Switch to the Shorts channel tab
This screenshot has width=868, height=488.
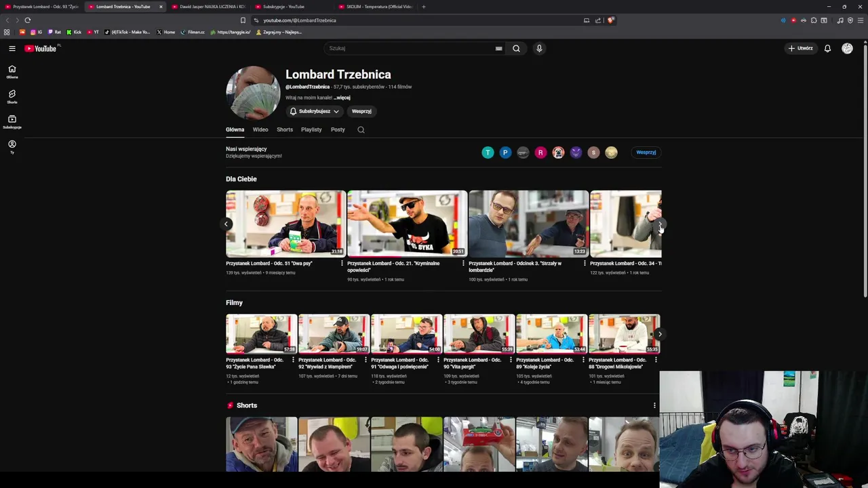click(285, 129)
